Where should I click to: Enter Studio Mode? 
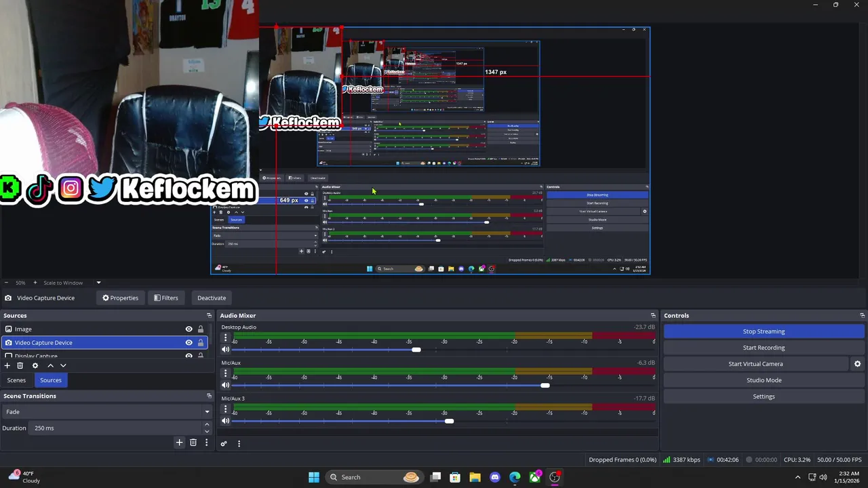(764, 380)
